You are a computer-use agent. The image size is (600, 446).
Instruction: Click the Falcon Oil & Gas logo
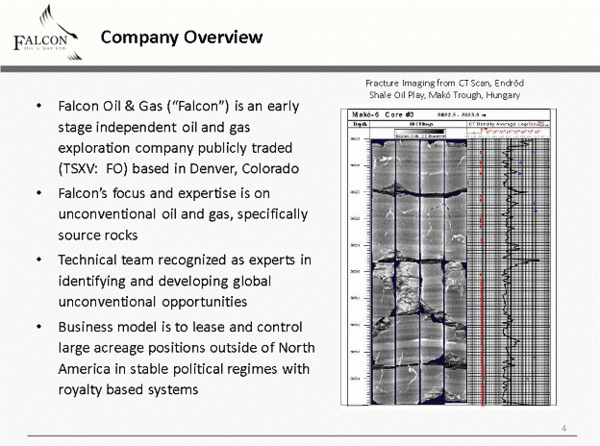tap(47, 33)
